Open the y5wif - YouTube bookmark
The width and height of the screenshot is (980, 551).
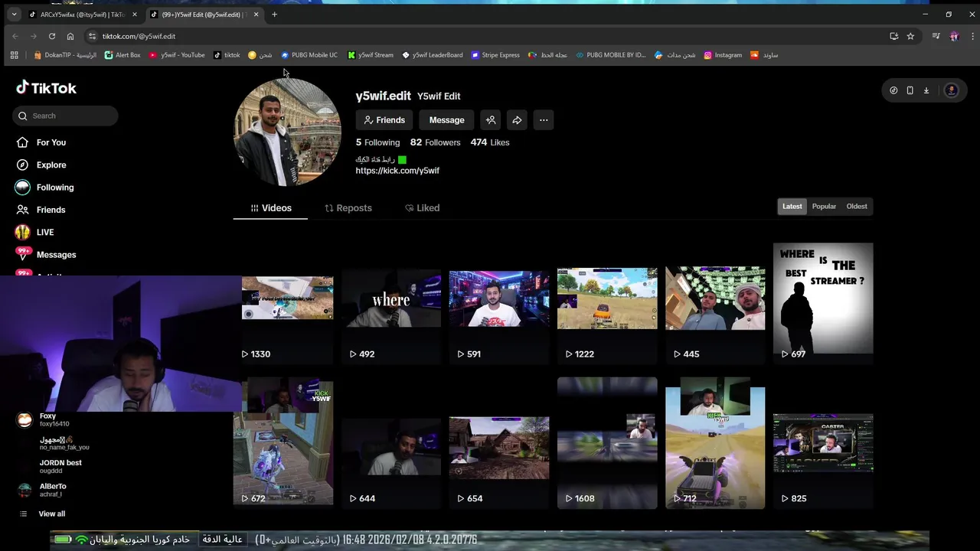177,55
